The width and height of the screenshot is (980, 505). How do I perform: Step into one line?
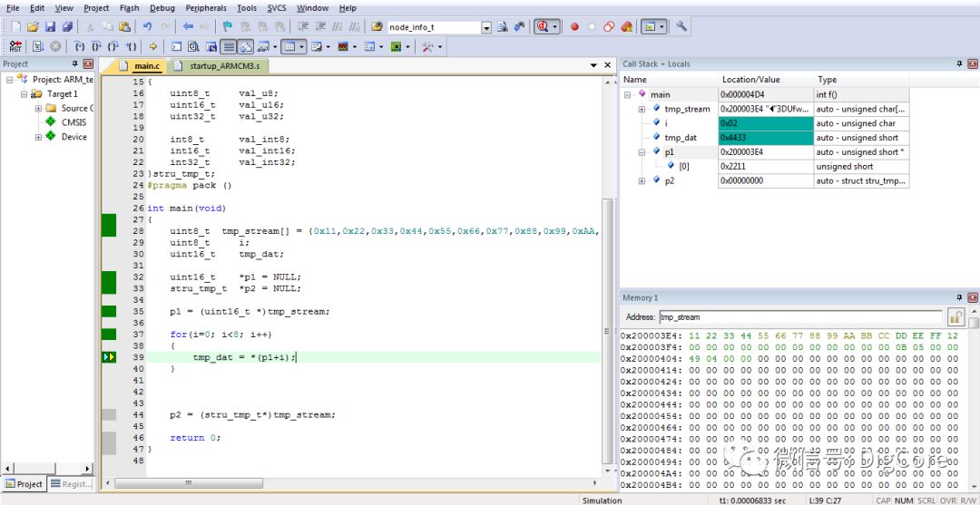79,47
